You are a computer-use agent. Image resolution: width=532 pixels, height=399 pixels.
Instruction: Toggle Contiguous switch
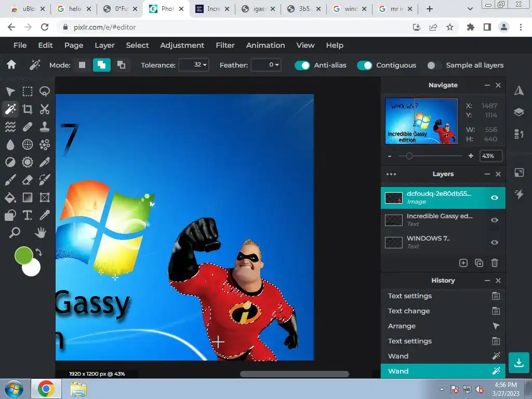tap(364, 65)
